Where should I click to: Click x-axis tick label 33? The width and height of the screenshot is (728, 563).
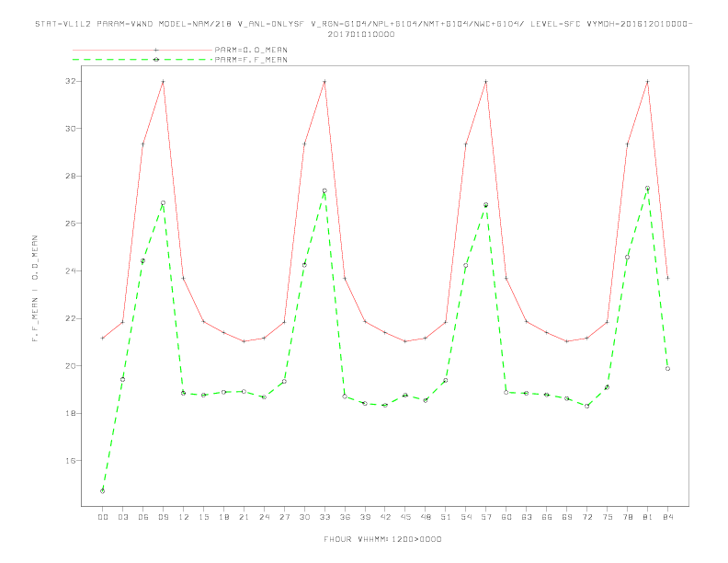[x=324, y=517]
